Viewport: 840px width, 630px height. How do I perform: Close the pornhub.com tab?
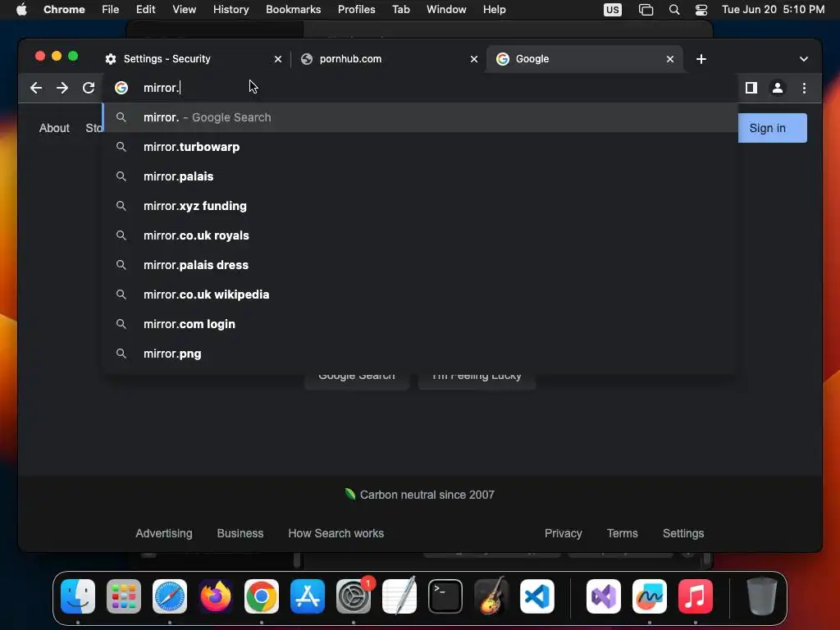[x=473, y=59]
